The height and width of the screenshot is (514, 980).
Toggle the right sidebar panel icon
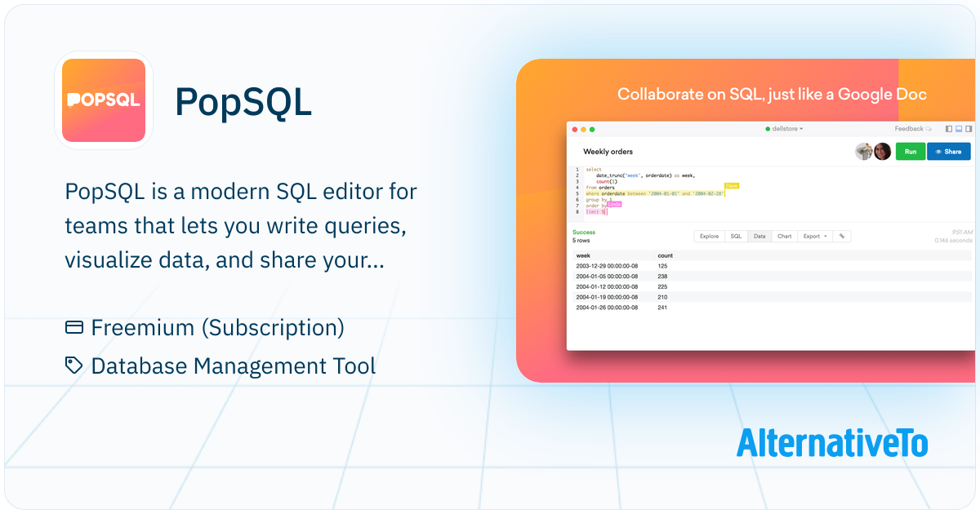(969, 129)
